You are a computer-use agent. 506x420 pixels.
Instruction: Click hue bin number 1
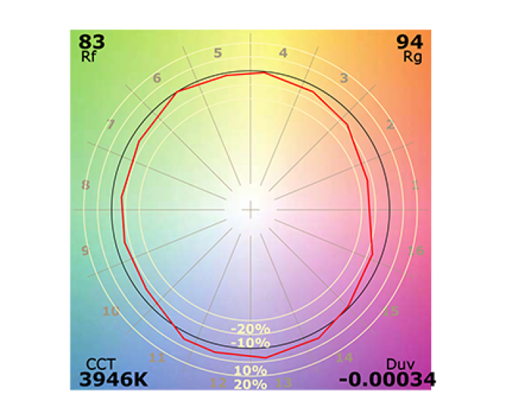point(415,185)
